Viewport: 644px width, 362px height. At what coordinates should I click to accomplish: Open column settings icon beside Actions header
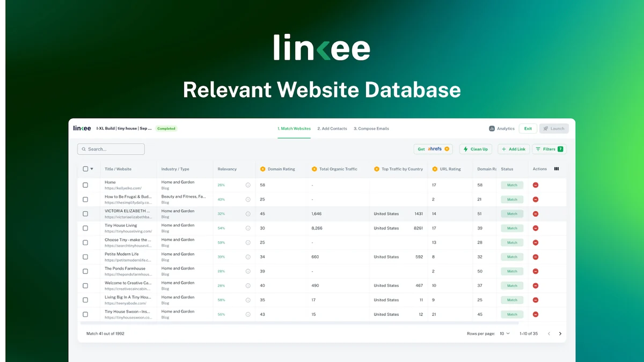tap(557, 168)
